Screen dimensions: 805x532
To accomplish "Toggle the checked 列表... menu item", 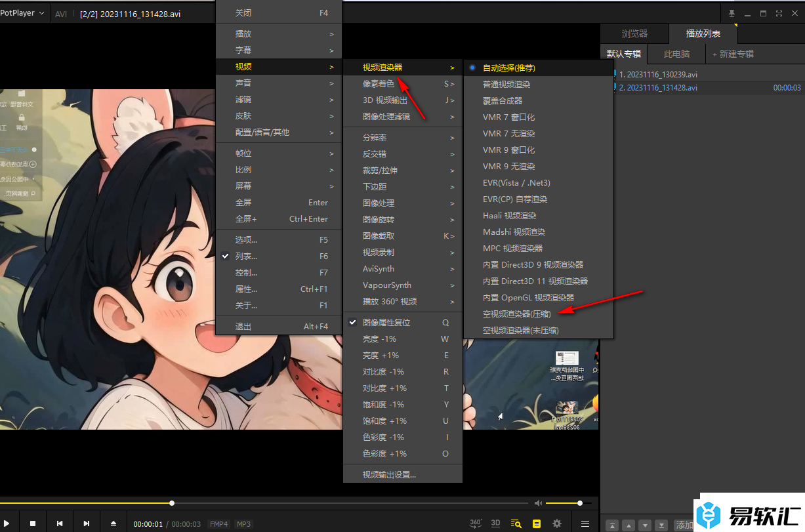I will [279, 256].
